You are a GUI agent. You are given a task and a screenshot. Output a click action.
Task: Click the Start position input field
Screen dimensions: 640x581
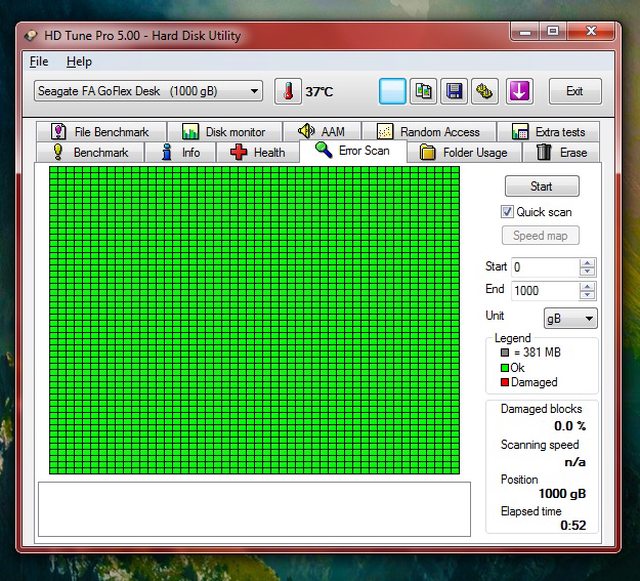tap(545, 267)
